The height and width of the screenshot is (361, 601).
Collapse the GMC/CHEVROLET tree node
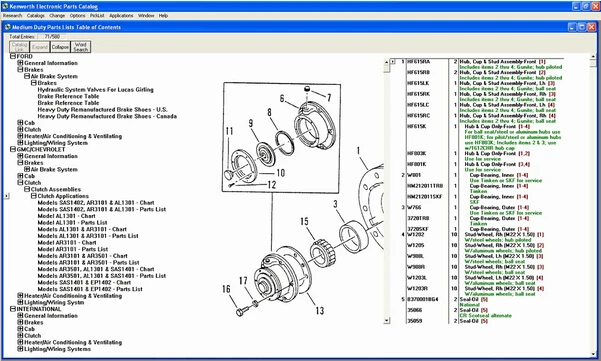13,149
